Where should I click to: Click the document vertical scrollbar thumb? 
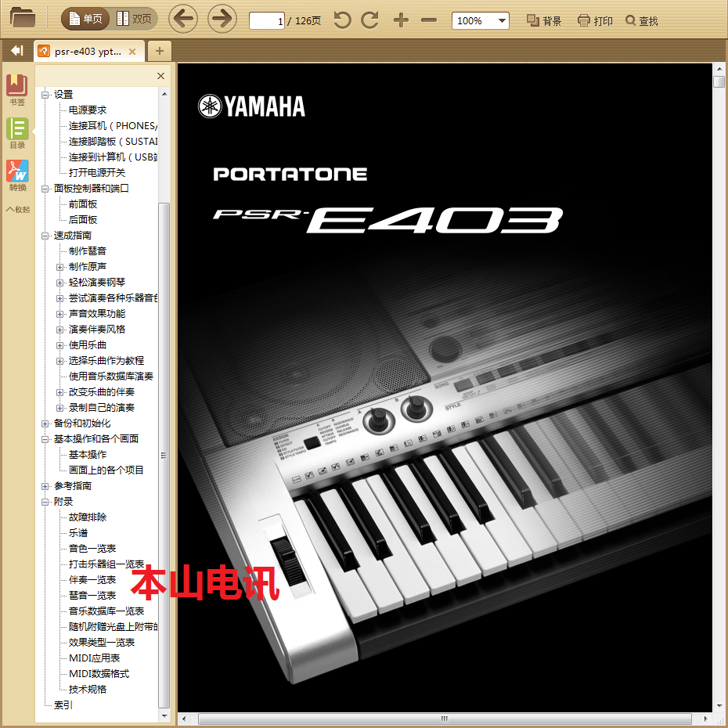[x=719, y=81]
